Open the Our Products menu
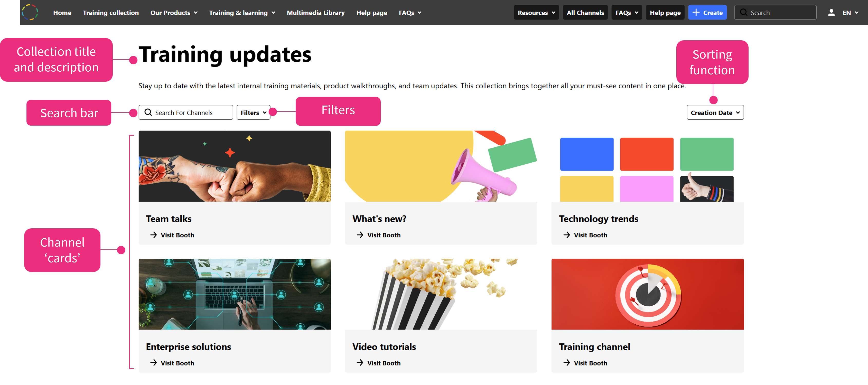 pos(174,13)
